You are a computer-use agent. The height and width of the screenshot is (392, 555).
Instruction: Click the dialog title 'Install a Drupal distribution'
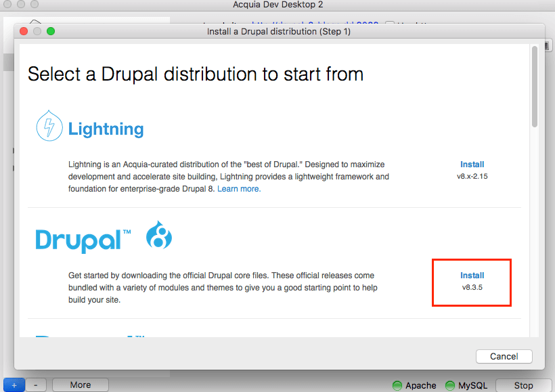(279, 32)
